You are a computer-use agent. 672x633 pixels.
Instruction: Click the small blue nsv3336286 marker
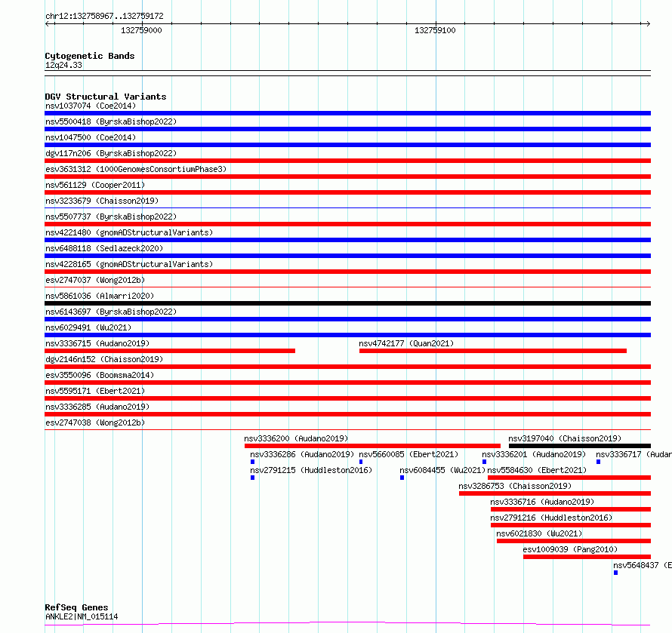click(x=252, y=462)
